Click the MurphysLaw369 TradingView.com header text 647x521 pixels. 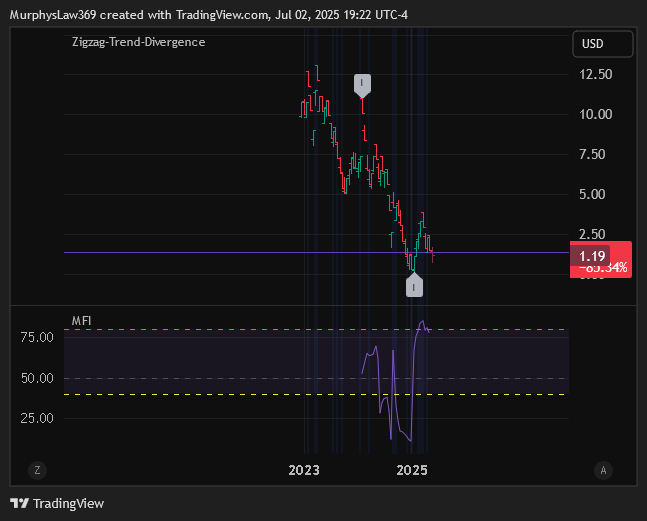tap(209, 15)
